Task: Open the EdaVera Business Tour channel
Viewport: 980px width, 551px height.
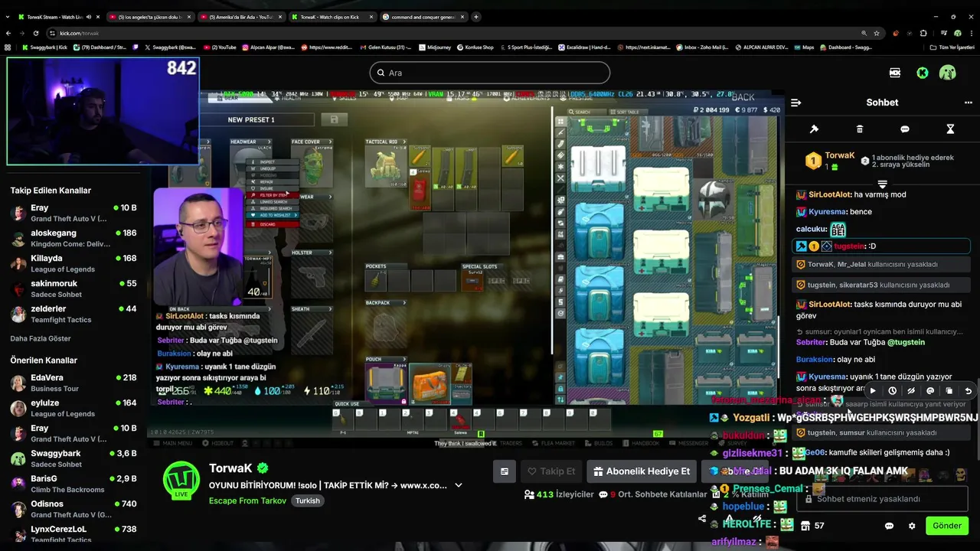Action: click(x=73, y=383)
